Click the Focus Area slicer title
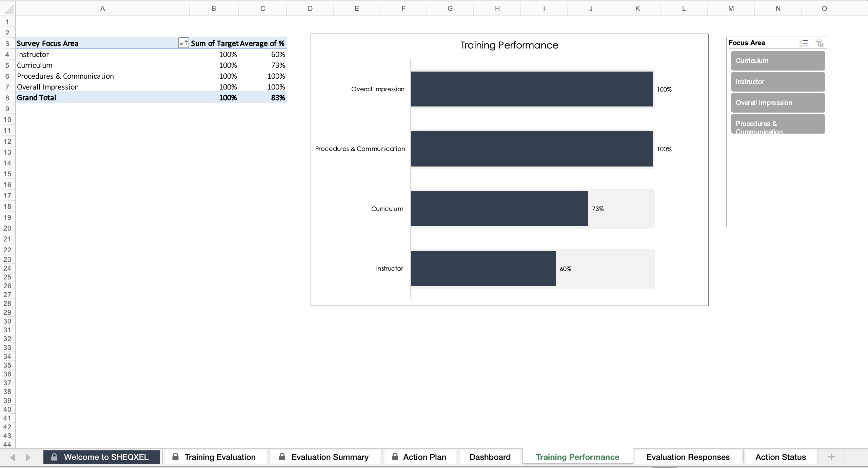The image size is (868, 468). coord(747,43)
